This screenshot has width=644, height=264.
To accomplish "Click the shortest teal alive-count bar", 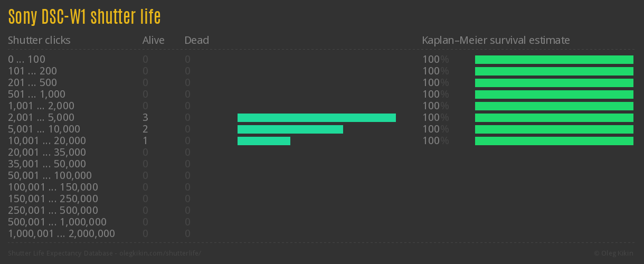I will click(264, 141).
